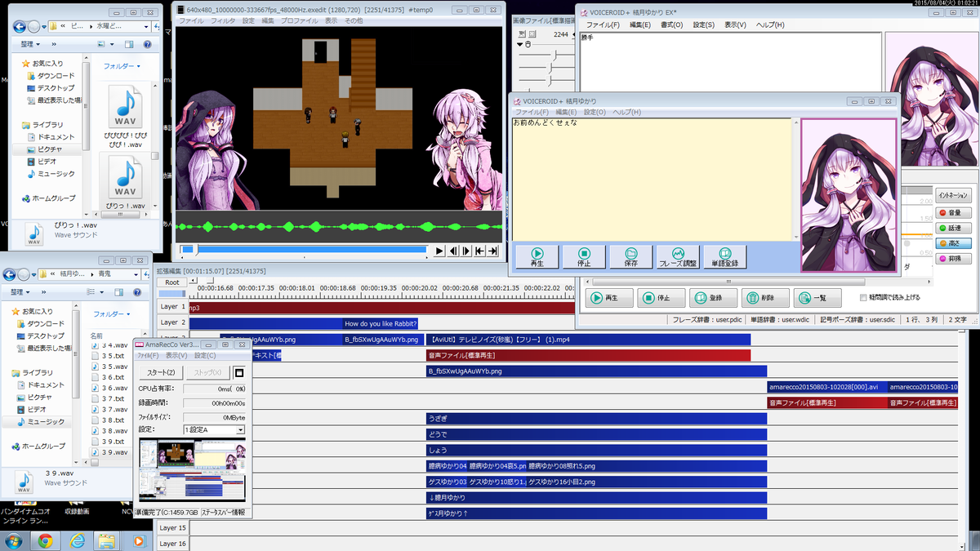Open フィルタ menu in AviUtl window
The height and width of the screenshot is (551, 980).
[x=223, y=20]
